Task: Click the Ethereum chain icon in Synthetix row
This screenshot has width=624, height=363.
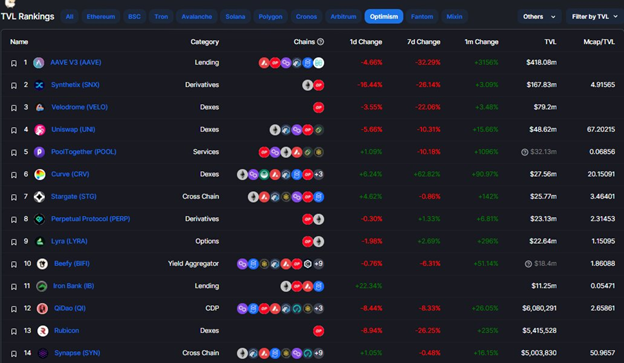Action: point(307,85)
